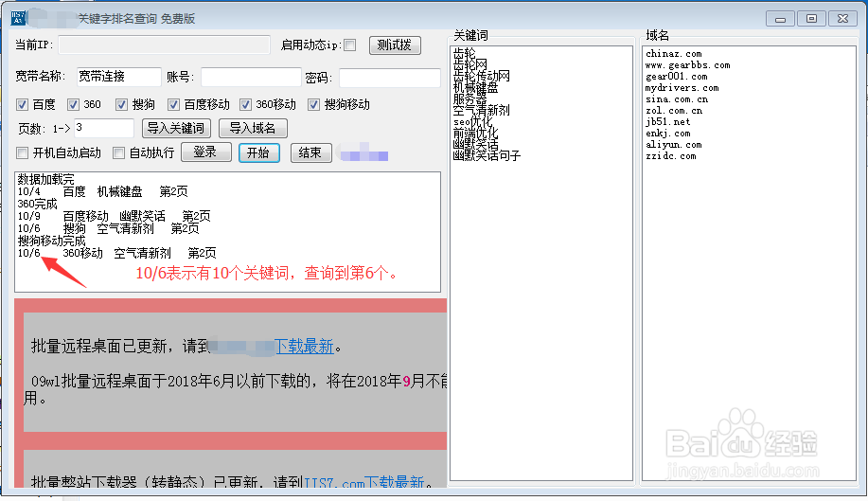Click log row 百度移动 幽默笑话 第2页
This screenshot has width=868, height=501.
click(x=114, y=216)
